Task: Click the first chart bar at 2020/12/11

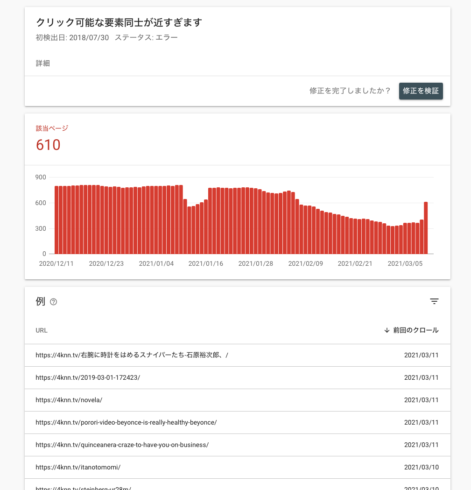Action: [x=56, y=220]
